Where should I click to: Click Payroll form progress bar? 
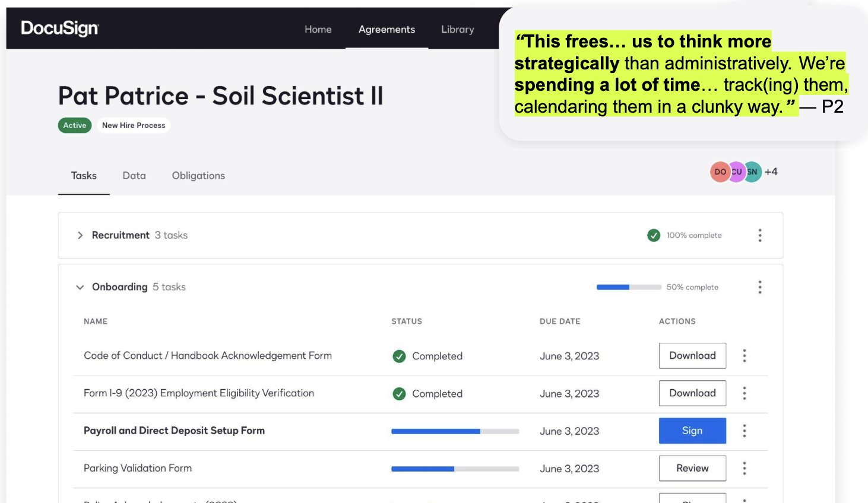455,431
